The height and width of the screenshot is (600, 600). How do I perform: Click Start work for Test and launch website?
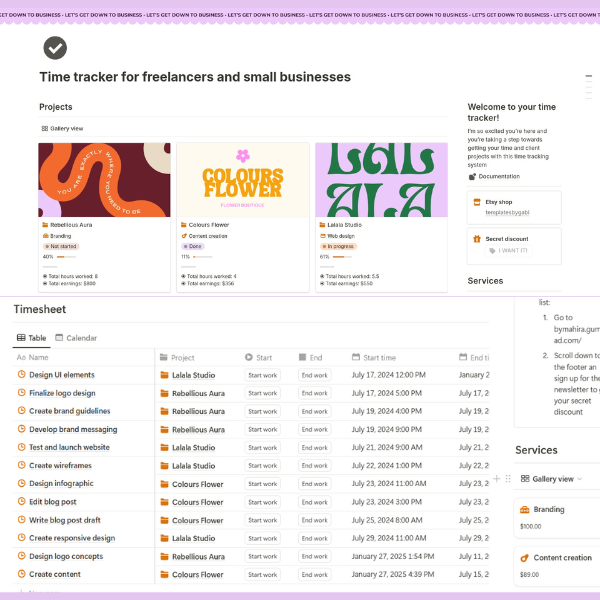tap(262, 447)
